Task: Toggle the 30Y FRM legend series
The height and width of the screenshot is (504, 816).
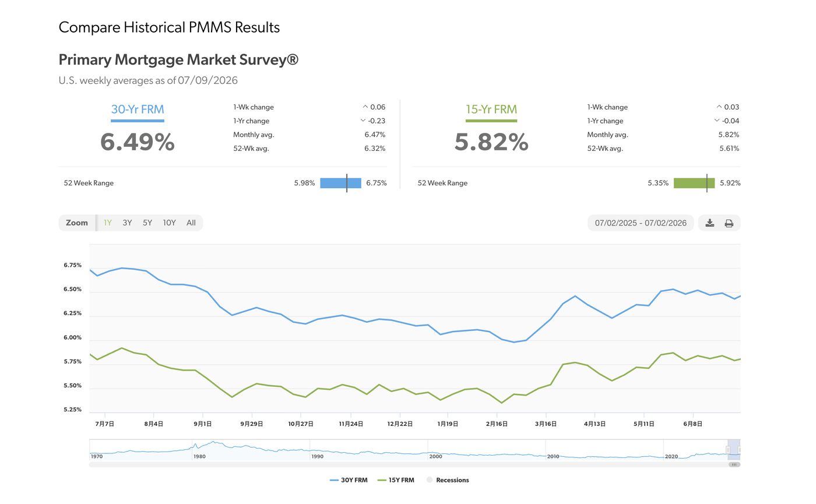Action: click(349, 480)
